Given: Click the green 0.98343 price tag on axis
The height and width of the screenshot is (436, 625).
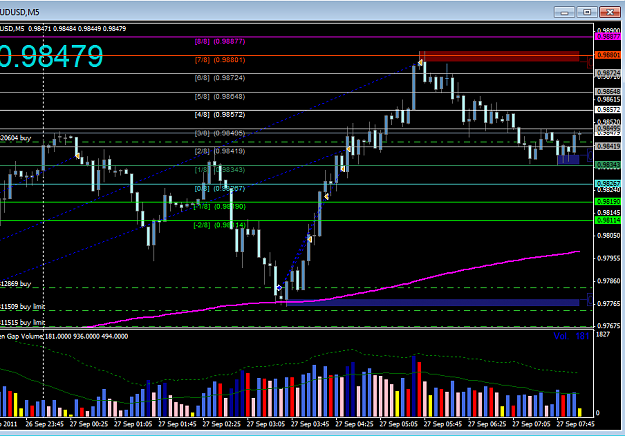Looking at the screenshot, I should (x=608, y=165).
